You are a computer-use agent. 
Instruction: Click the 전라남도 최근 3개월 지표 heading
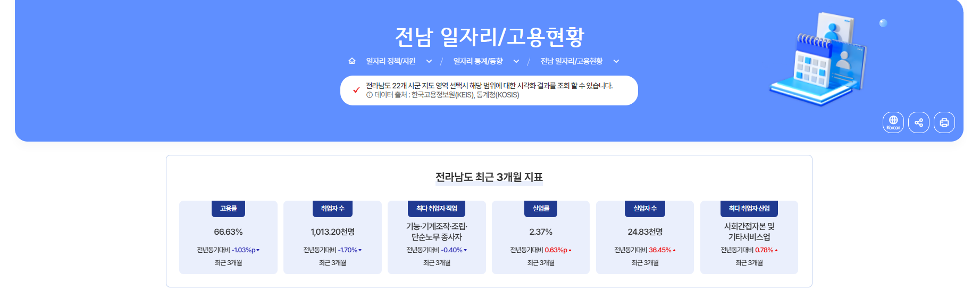tap(489, 177)
